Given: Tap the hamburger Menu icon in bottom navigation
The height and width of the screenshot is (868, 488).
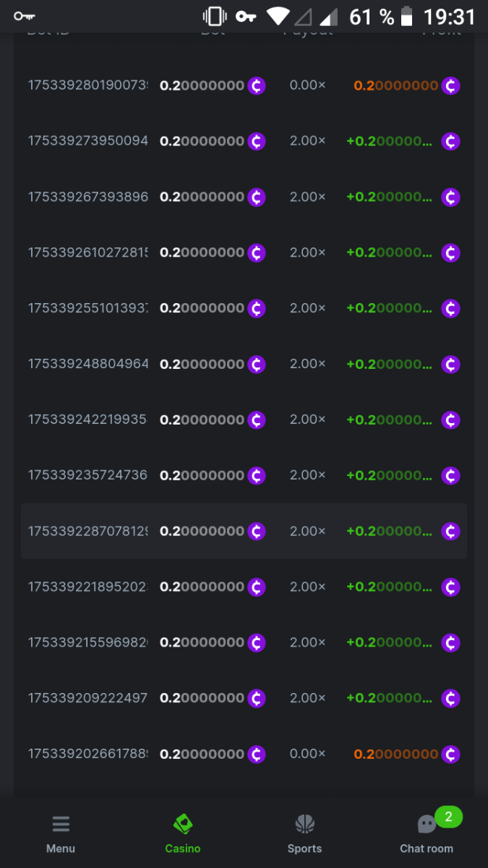Looking at the screenshot, I should pyautogui.click(x=61, y=824).
